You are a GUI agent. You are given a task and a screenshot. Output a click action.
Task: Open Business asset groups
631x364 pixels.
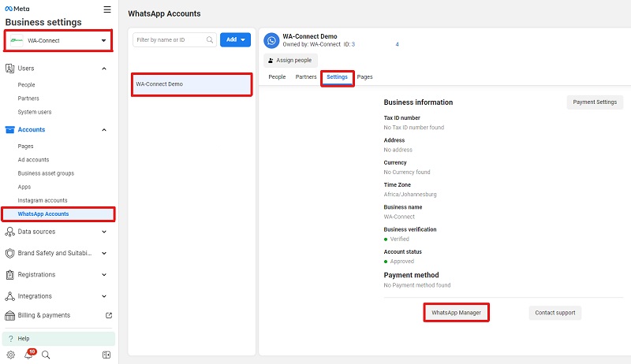click(x=46, y=173)
